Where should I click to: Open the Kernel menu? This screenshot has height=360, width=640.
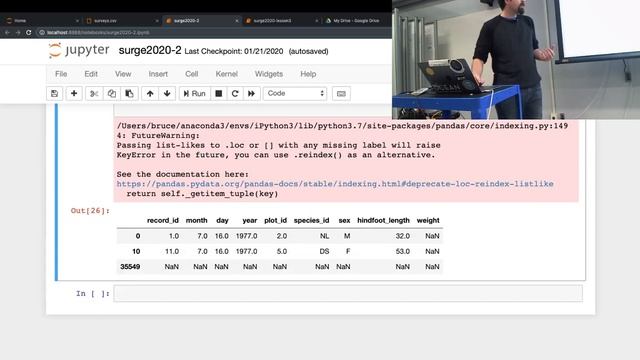[x=227, y=74]
